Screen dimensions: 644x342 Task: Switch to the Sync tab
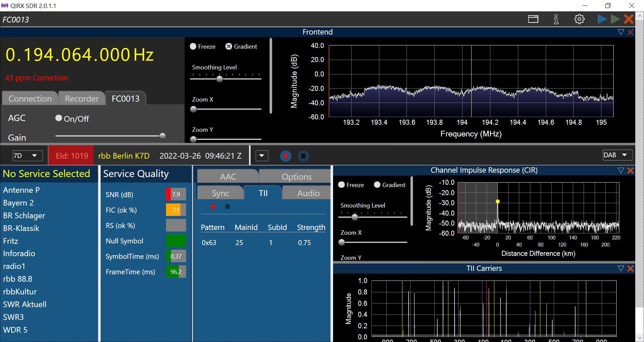[x=220, y=193]
